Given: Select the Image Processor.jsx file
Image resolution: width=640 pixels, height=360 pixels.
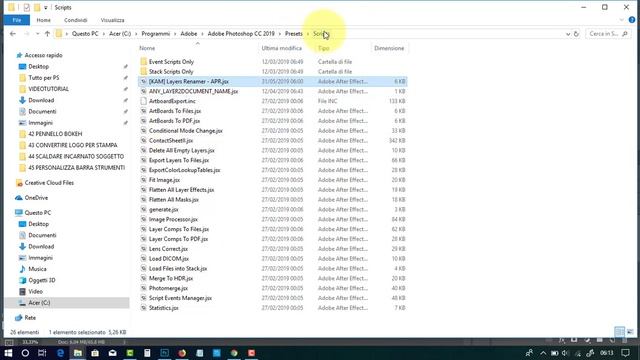Looking at the screenshot, I should 173,219.
